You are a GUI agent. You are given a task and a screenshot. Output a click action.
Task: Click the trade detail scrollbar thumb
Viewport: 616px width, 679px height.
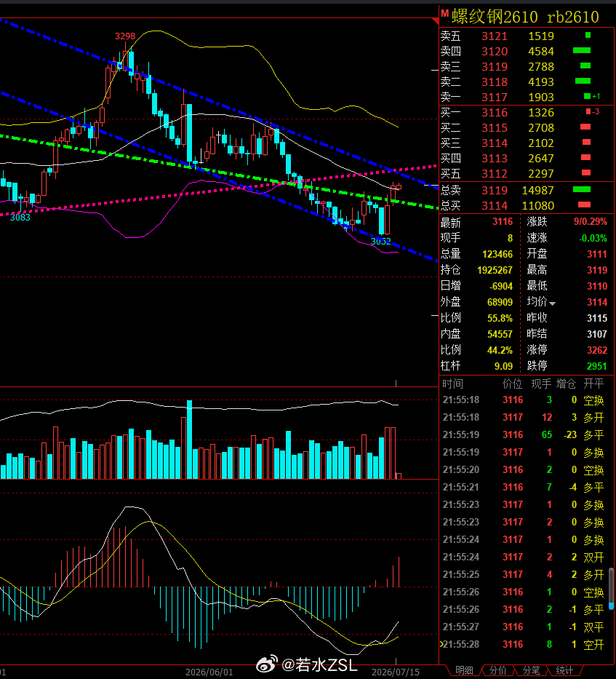(612, 588)
